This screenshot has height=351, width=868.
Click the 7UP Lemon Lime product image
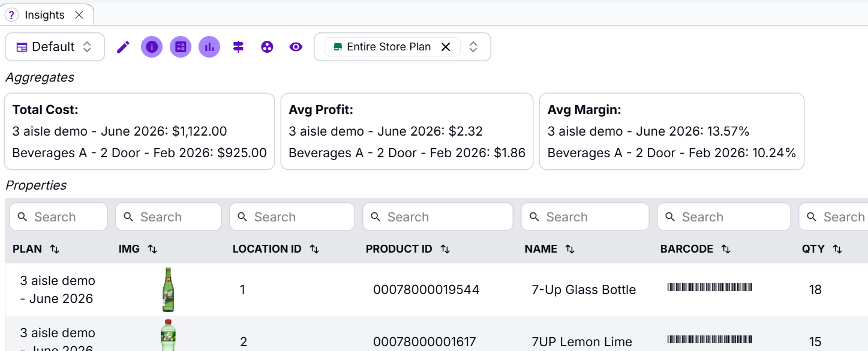pyautogui.click(x=169, y=335)
